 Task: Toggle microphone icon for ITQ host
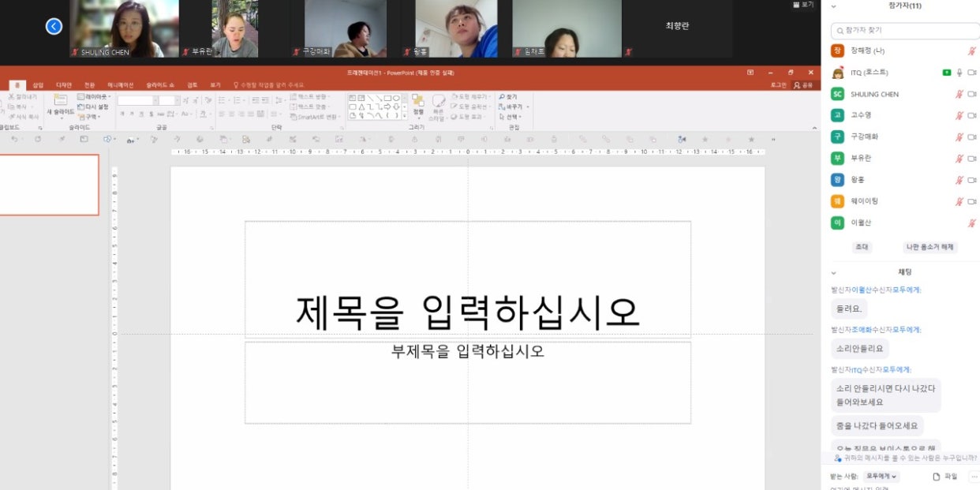tap(960, 73)
